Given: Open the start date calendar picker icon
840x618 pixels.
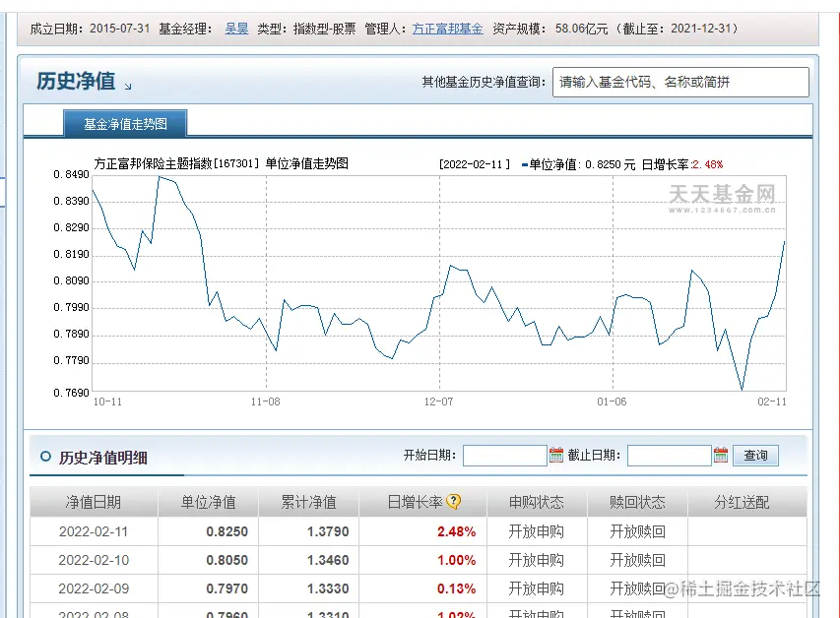Looking at the screenshot, I should [556, 456].
